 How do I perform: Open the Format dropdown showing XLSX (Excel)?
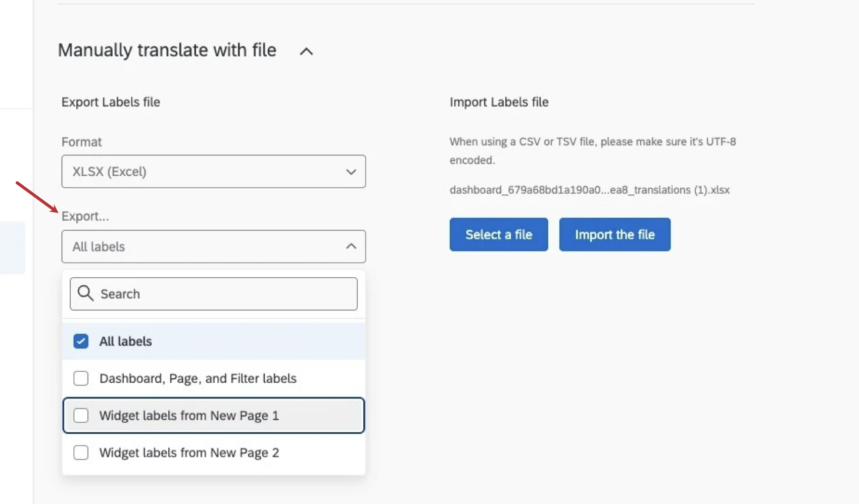pos(214,172)
